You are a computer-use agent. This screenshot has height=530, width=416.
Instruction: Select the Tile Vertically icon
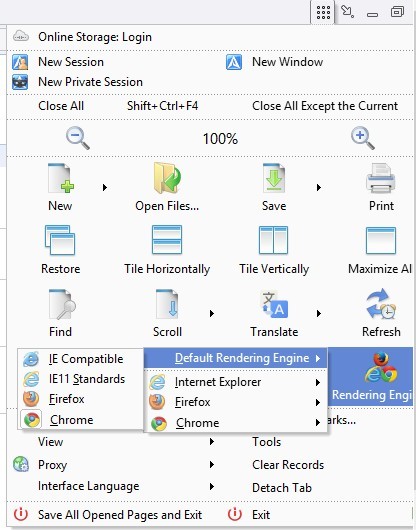tap(273, 240)
